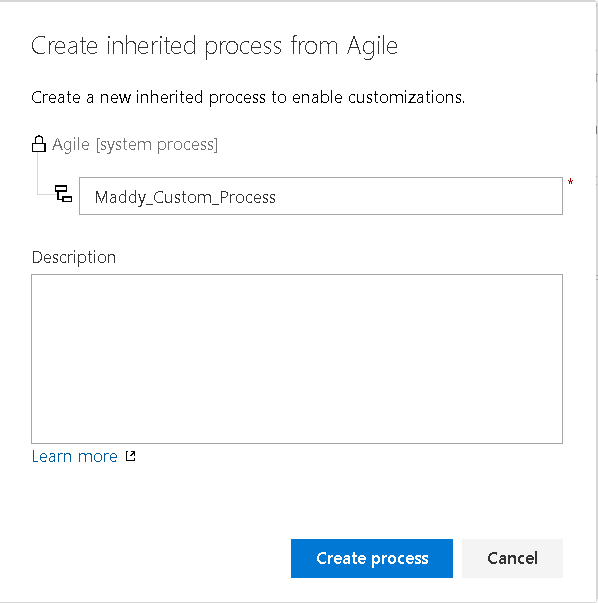Viewport: 598px width, 603px height.
Task: Click the lock icon beside Agile
Action: tap(38, 144)
